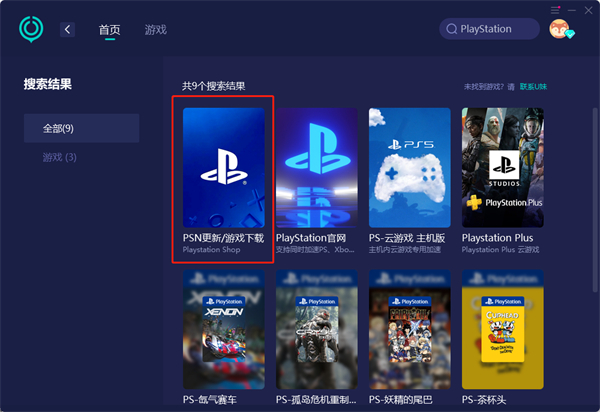Image resolution: width=600 pixels, height=412 pixels.
Task: Select the 游戏 (3) filter
Action: tap(60, 157)
